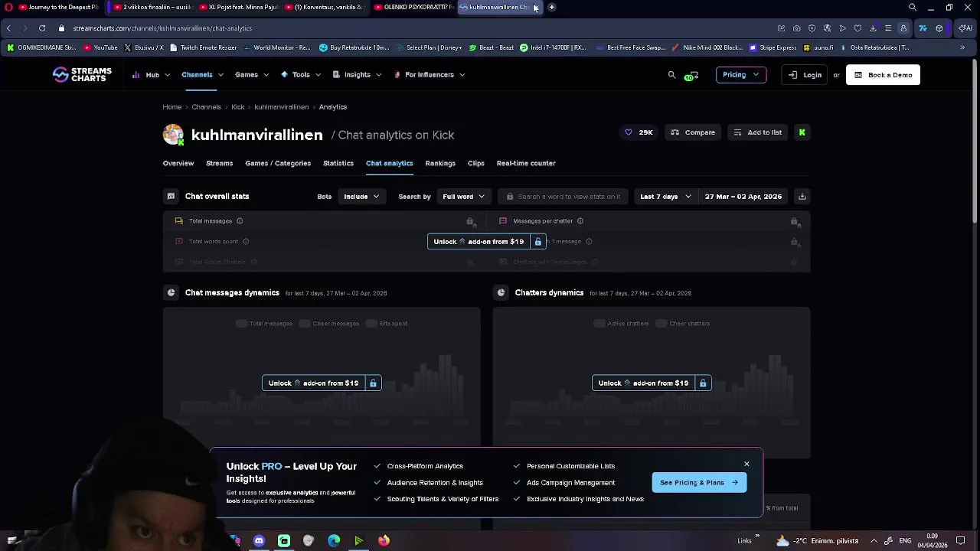Click Unlock add-on button in overall stats
980x551 pixels.
(487, 242)
